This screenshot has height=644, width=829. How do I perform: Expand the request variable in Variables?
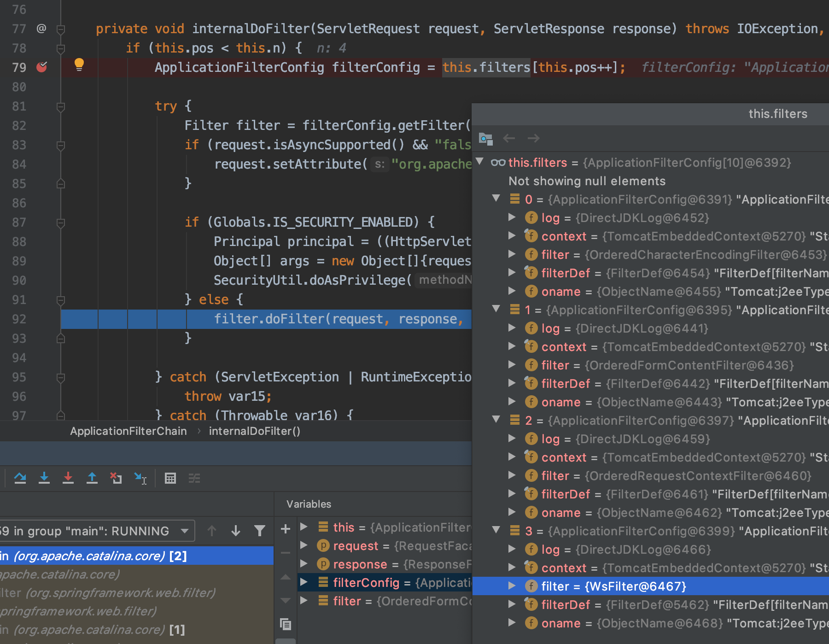pos(304,545)
